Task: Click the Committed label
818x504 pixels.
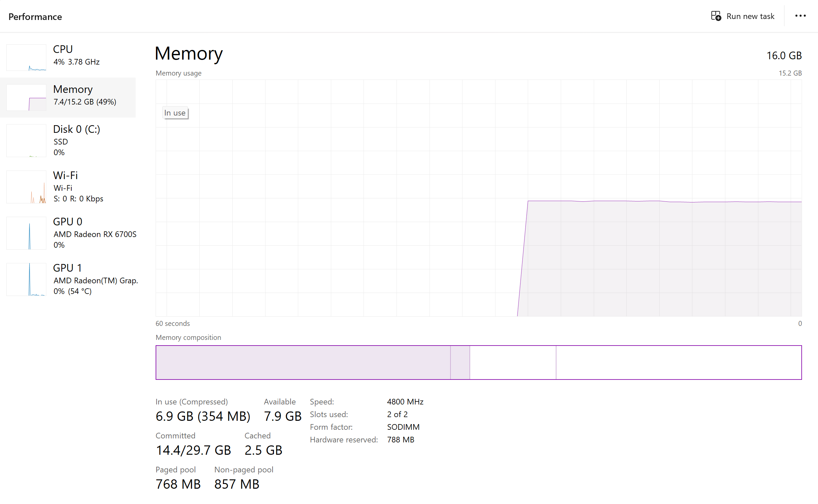Action: pos(175,436)
